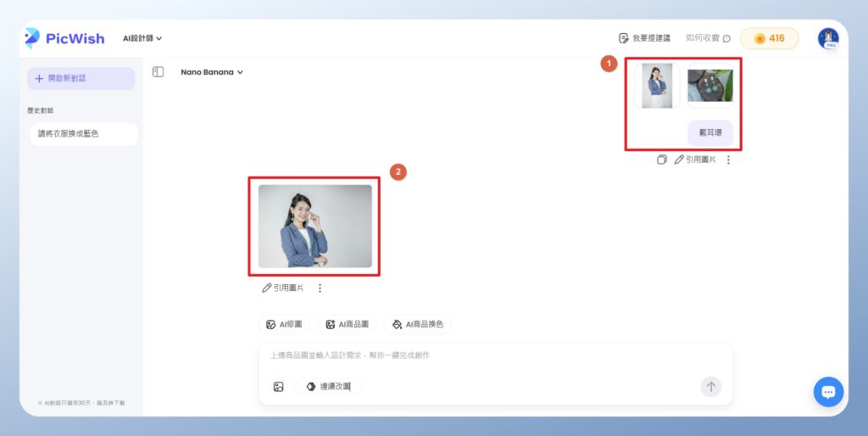868x436 pixels.
Task: Open the three-dot menu under the 戴耳環 message
Action: pyautogui.click(x=728, y=159)
